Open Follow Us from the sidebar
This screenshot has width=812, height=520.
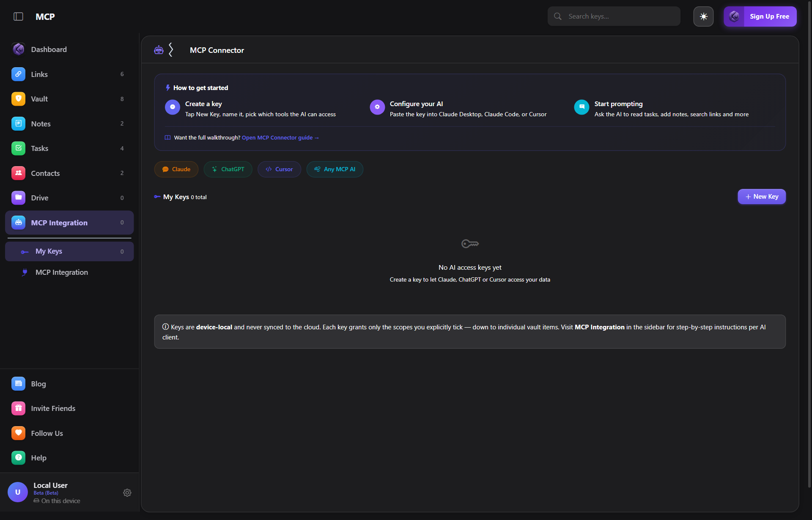tap(69, 433)
